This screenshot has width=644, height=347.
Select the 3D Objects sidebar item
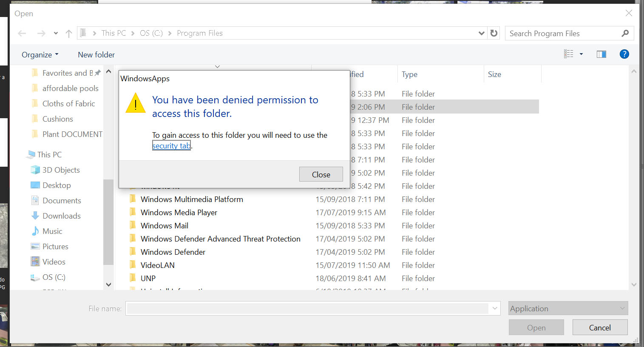click(61, 170)
